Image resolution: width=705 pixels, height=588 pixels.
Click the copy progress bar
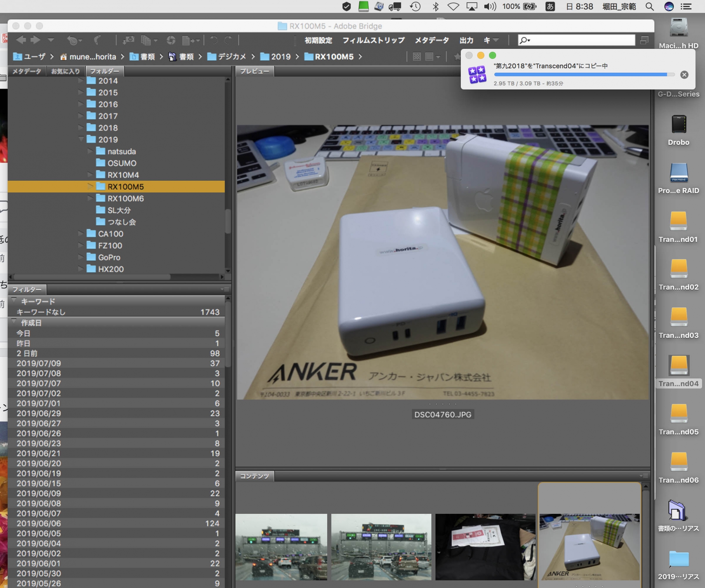pyautogui.click(x=584, y=75)
